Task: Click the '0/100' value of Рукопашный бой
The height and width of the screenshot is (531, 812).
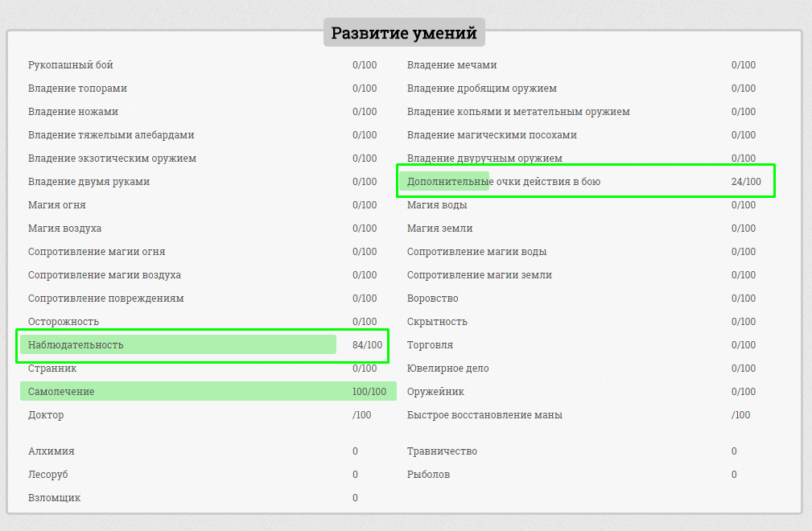Action: pyautogui.click(x=365, y=64)
